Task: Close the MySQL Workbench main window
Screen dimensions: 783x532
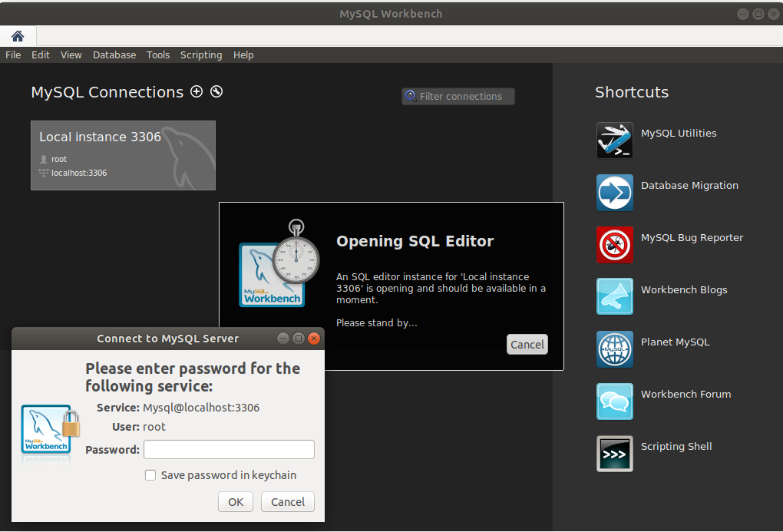Action: click(774, 14)
